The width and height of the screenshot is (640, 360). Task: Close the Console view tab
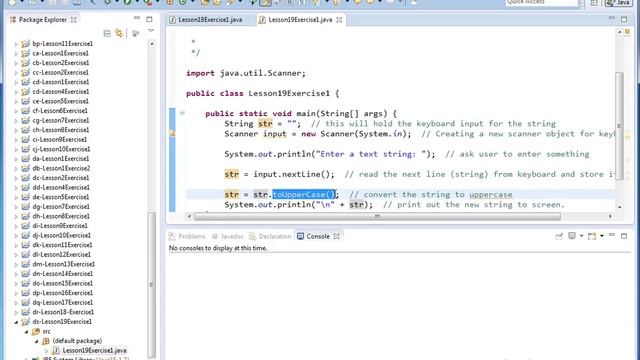336,236
